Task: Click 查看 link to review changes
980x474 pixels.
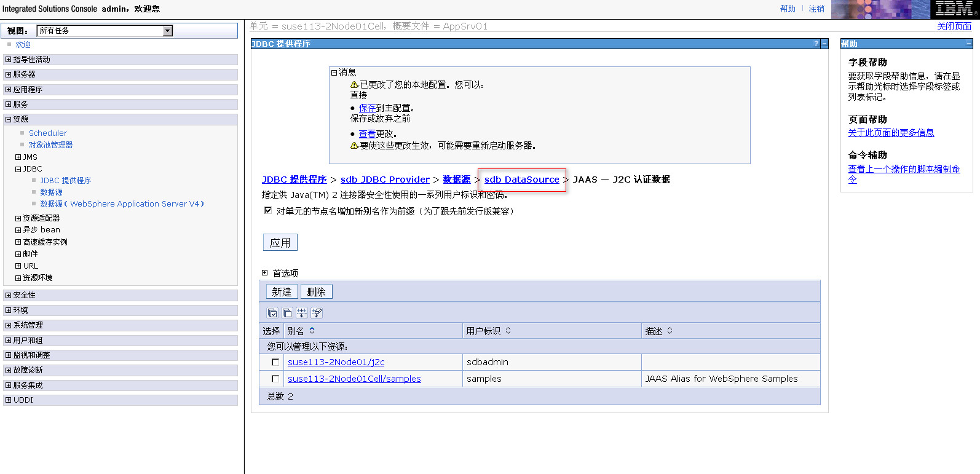Action: (367, 134)
